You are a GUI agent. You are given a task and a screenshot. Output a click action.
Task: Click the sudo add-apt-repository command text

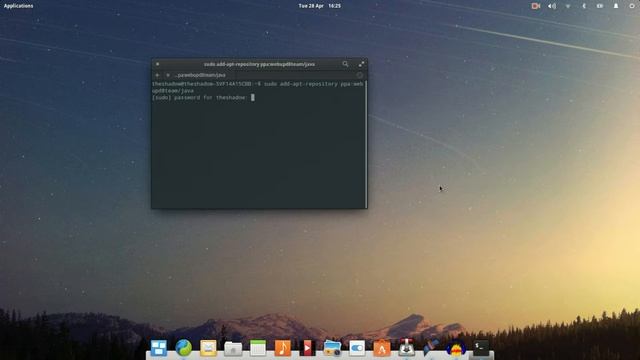(x=313, y=84)
